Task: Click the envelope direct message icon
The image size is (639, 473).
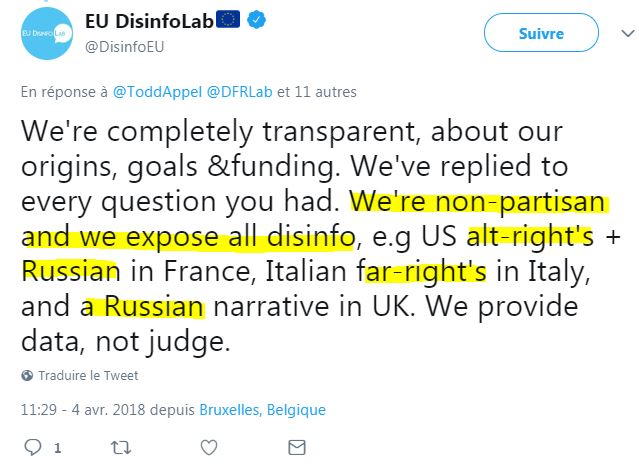Action: click(297, 447)
